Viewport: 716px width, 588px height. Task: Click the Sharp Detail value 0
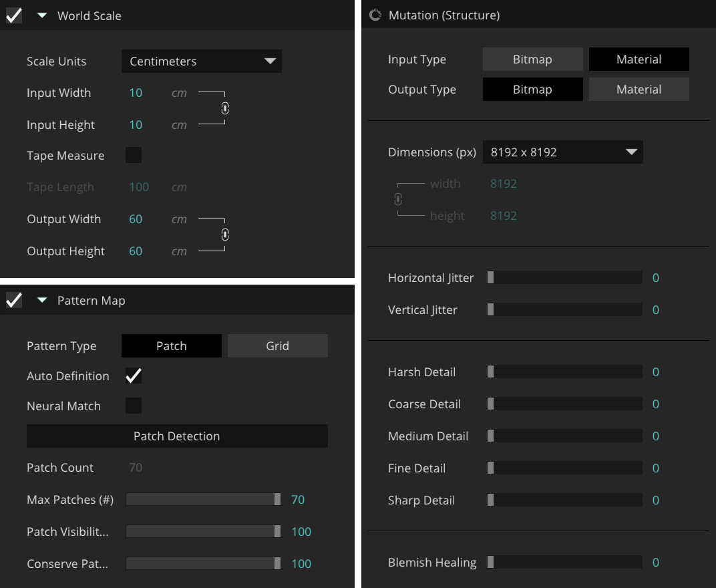pyautogui.click(x=656, y=500)
